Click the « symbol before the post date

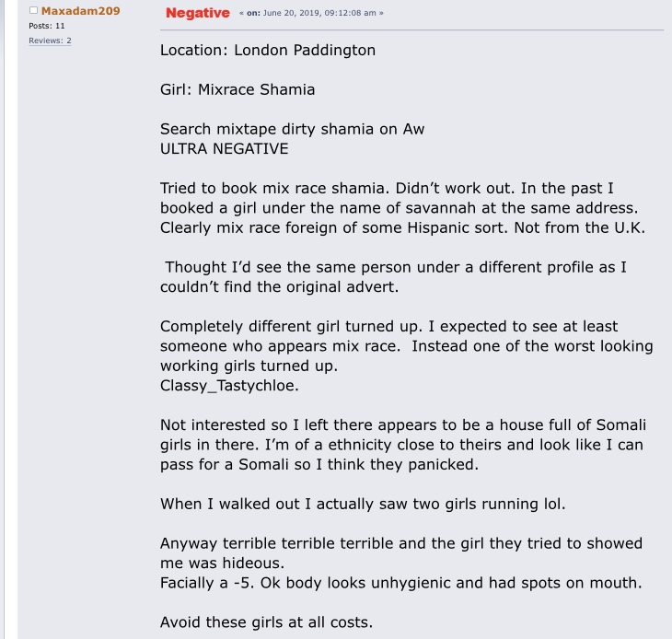[242, 13]
